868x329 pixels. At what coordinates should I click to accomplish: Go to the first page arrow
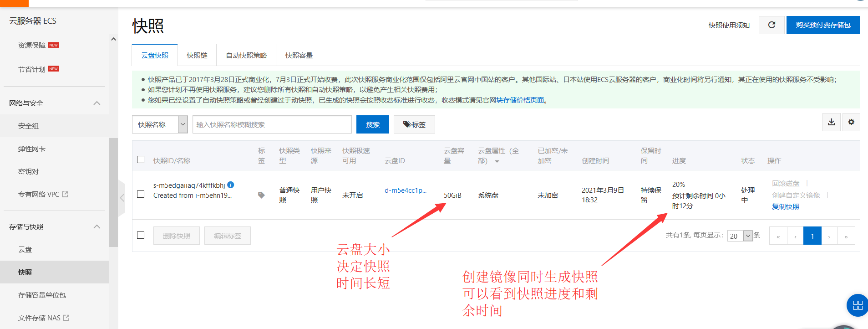pos(778,236)
